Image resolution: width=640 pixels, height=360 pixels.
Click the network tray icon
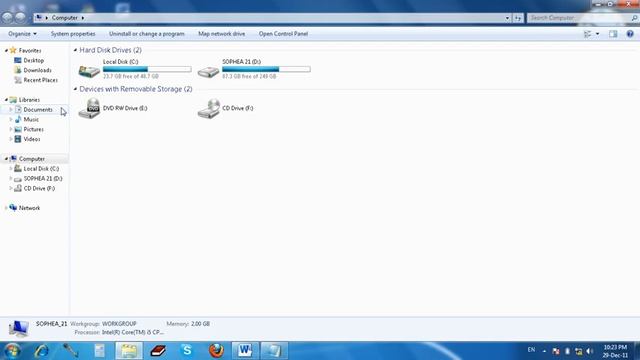click(578, 351)
